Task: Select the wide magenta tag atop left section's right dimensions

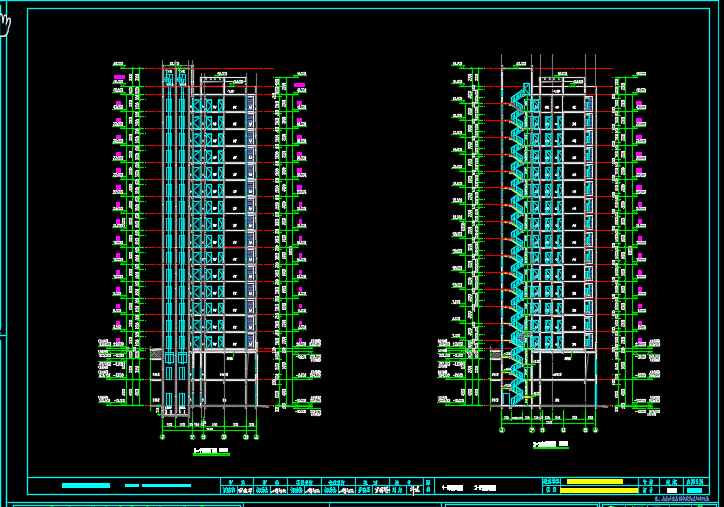Action: 299,85
